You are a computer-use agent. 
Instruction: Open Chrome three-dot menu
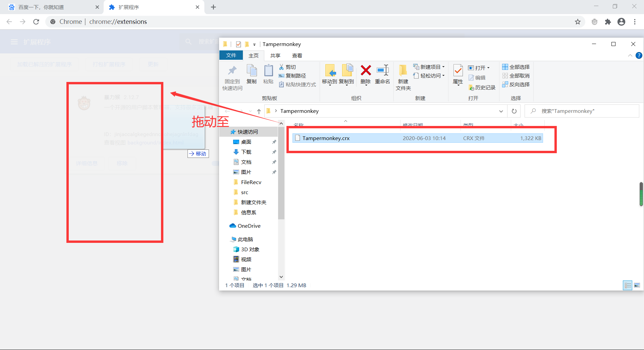(635, 22)
